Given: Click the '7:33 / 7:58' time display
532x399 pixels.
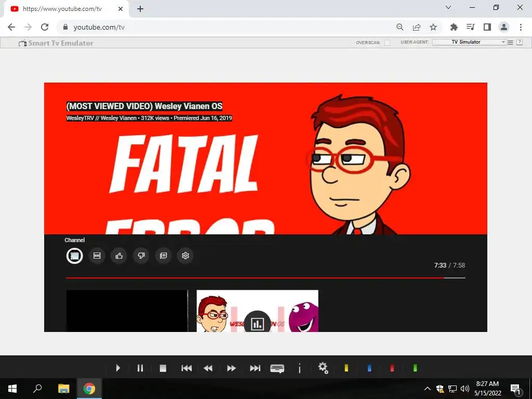Looking at the screenshot, I should [449, 265].
